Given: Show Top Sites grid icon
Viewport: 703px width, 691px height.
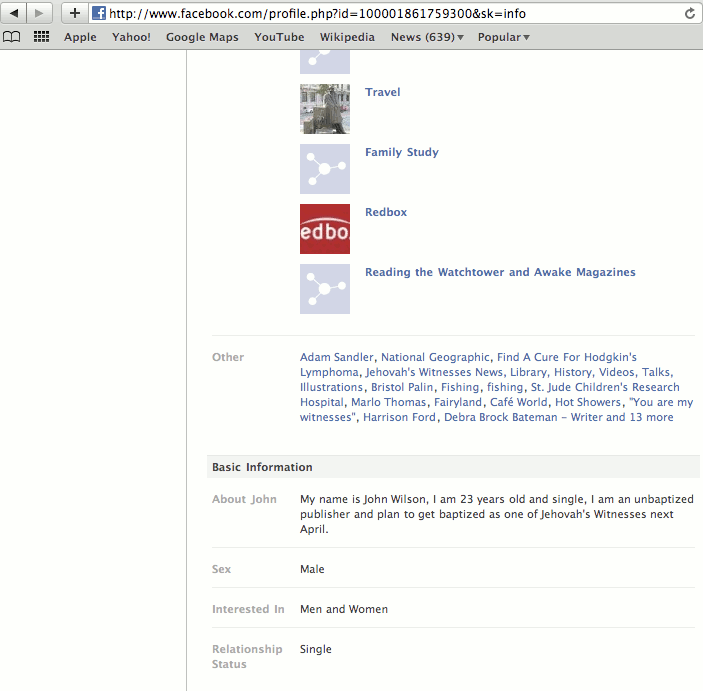Looking at the screenshot, I should [x=41, y=36].
